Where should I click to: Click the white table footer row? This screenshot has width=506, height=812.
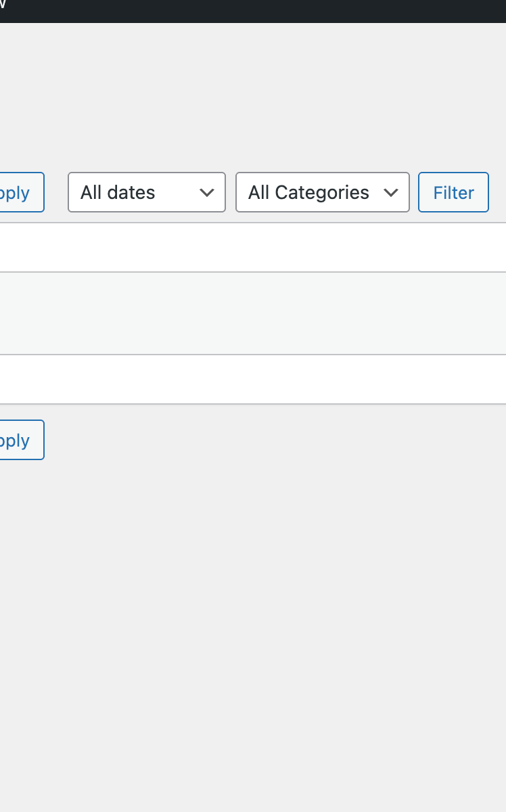click(253, 379)
